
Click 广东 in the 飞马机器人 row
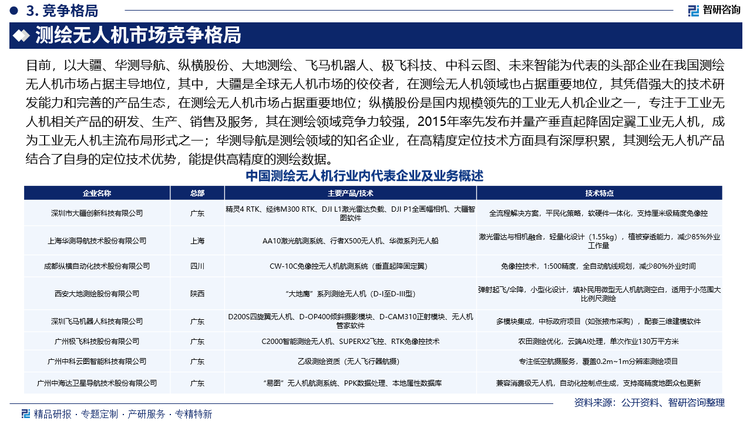tap(197, 321)
